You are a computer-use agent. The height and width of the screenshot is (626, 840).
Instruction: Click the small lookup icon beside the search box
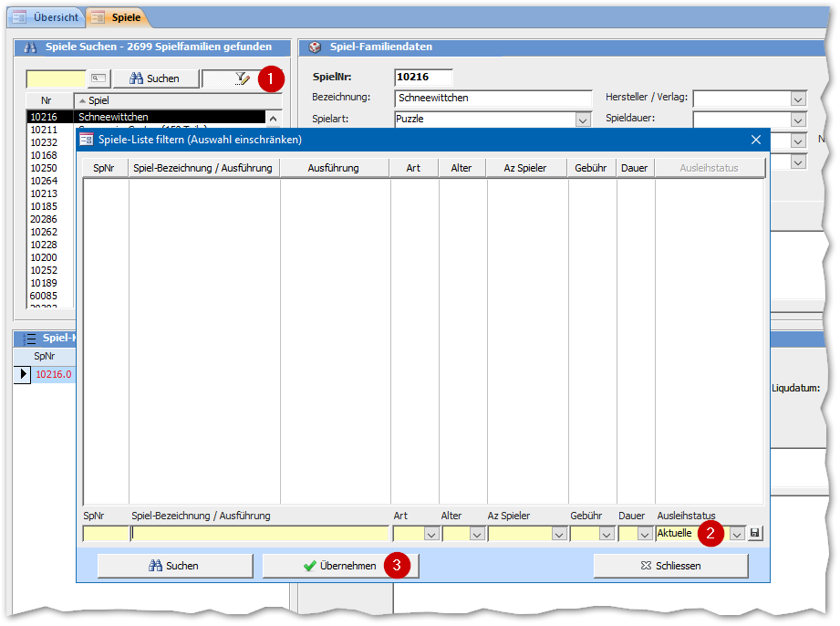(98, 78)
